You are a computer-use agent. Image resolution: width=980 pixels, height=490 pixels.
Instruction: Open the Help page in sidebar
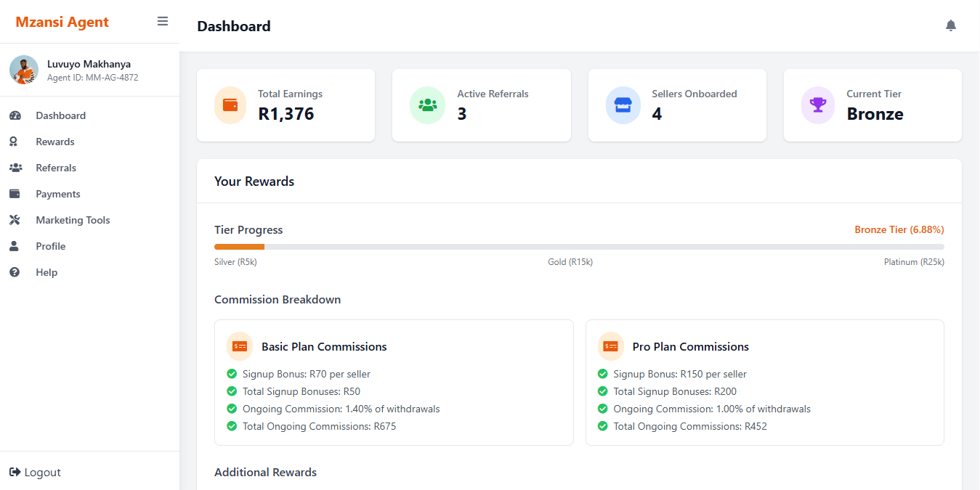pos(46,272)
